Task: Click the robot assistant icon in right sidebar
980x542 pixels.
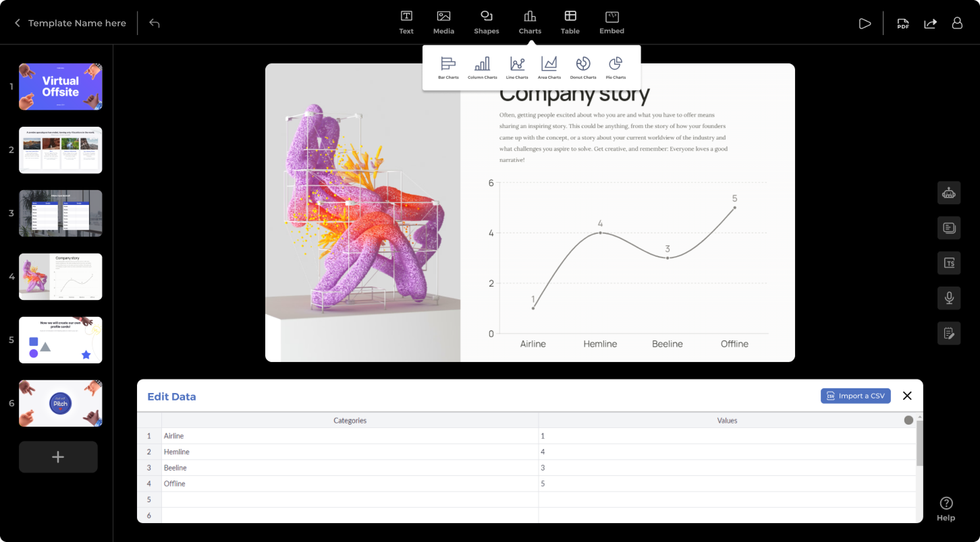Action: tap(949, 193)
